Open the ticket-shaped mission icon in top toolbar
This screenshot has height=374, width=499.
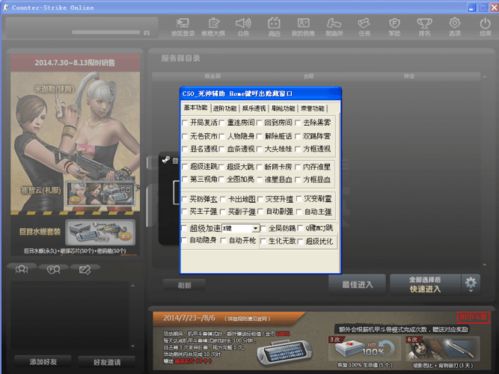click(x=364, y=23)
